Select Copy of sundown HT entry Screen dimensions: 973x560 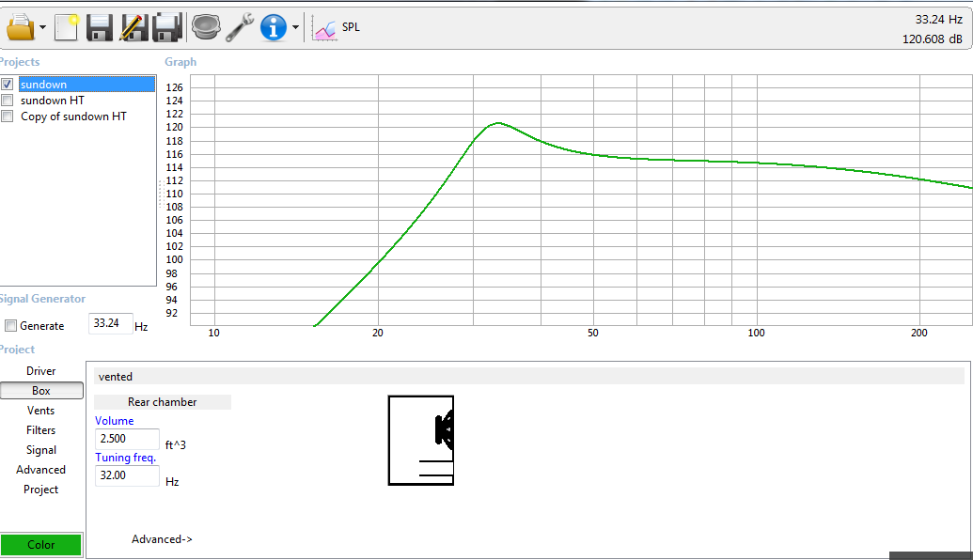pyautogui.click(x=73, y=116)
